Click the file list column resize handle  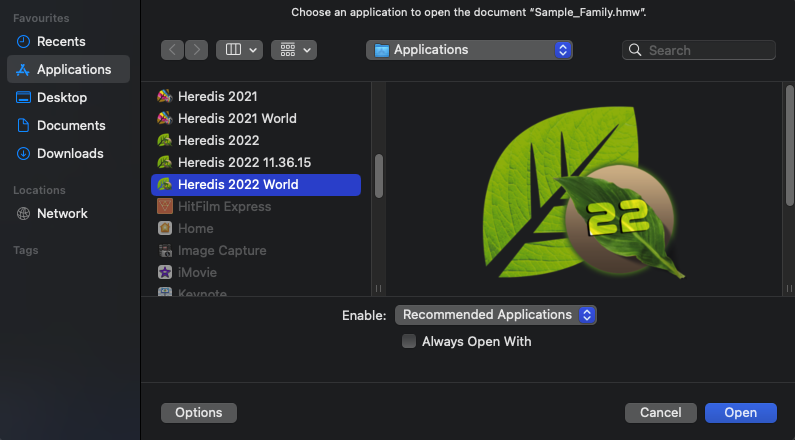pos(378,288)
